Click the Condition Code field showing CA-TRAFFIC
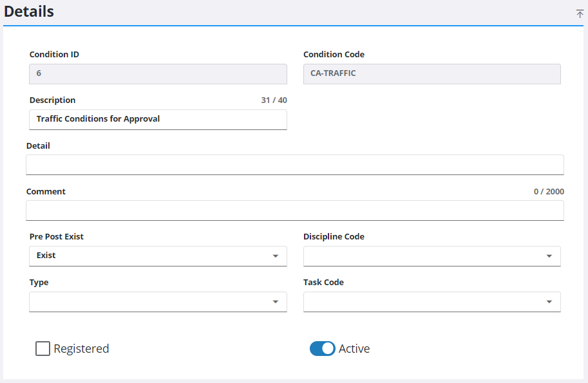 click(x=432, y=74)
